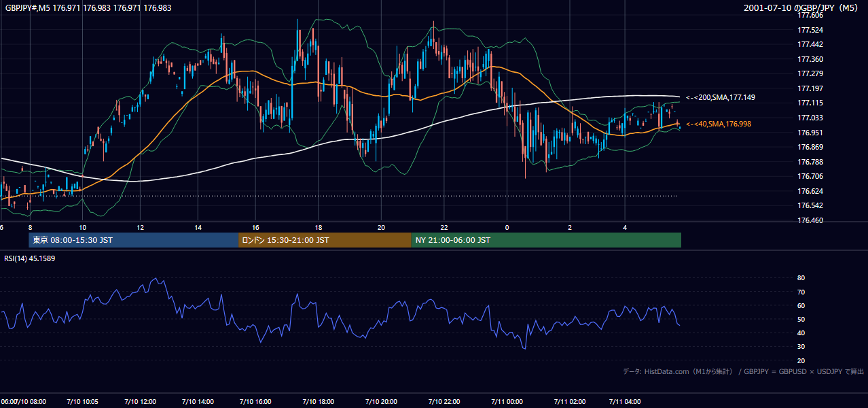Click the HistData.com data source credit
The image size is (868, 408).
(744, 371)
